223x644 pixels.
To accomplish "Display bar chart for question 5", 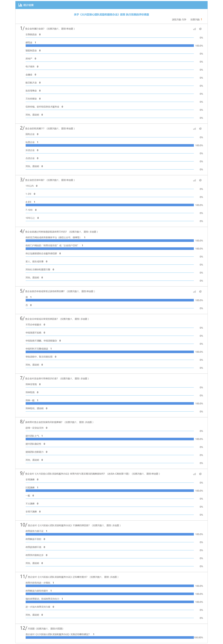I will point(194,292).
